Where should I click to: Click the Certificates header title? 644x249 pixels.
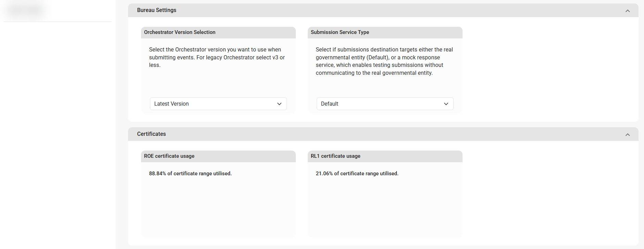tap(151, 134)
